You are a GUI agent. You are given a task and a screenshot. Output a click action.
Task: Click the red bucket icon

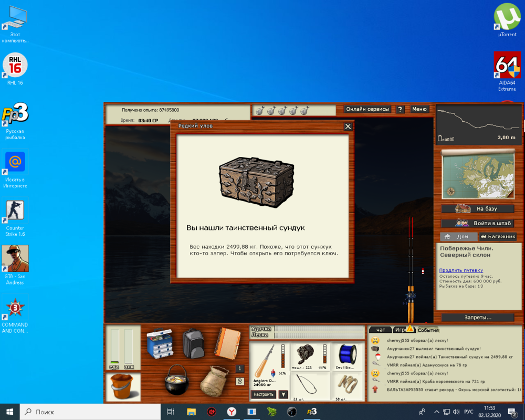(x=122, y=386)
